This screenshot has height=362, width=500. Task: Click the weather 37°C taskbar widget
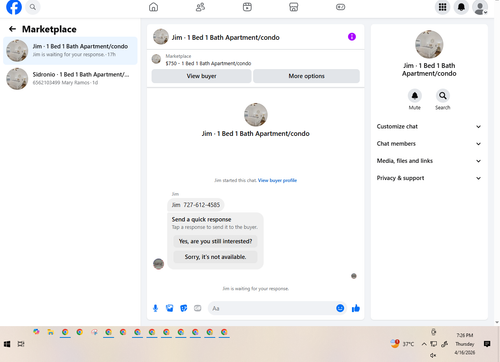402,344
